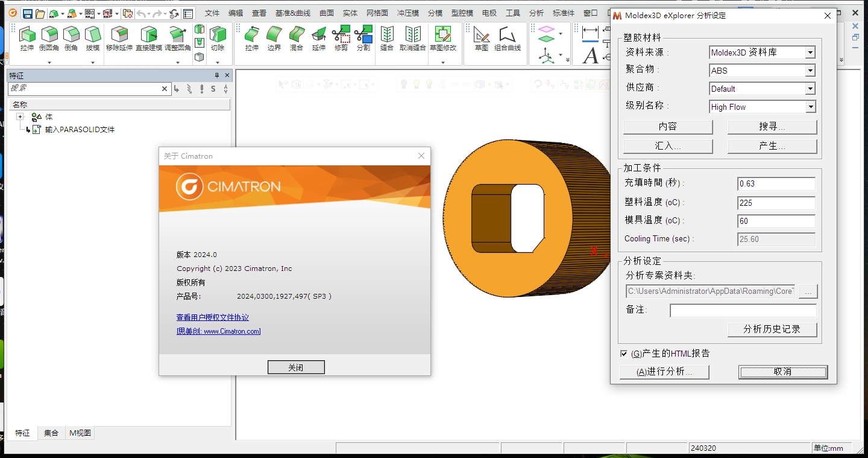Image resolution: width=868 pixels, height=458 pixels.
Task: Select the 草图 sketch tool
Action: (482, 39)
